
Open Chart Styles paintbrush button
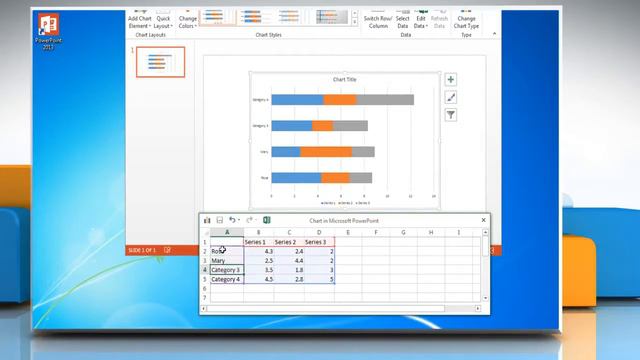(x=451, y=98)
